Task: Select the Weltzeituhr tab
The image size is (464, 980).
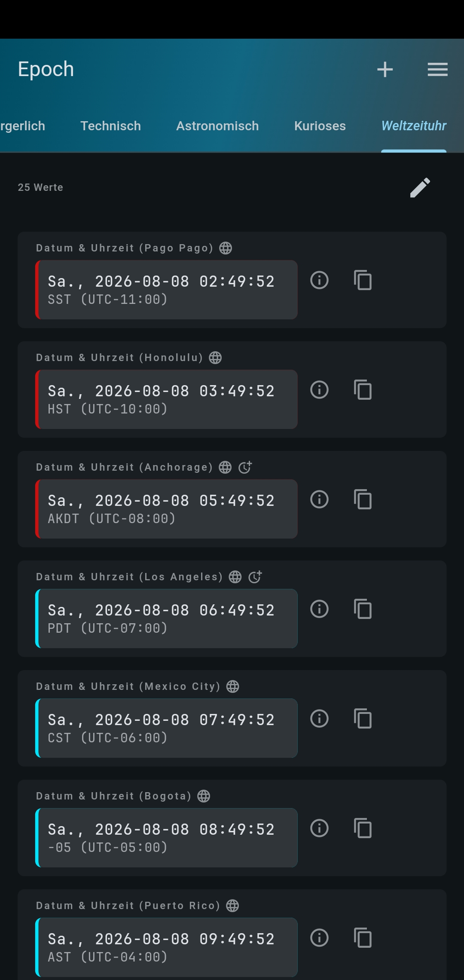Action: pyautogui.click(x=414, y=126)
